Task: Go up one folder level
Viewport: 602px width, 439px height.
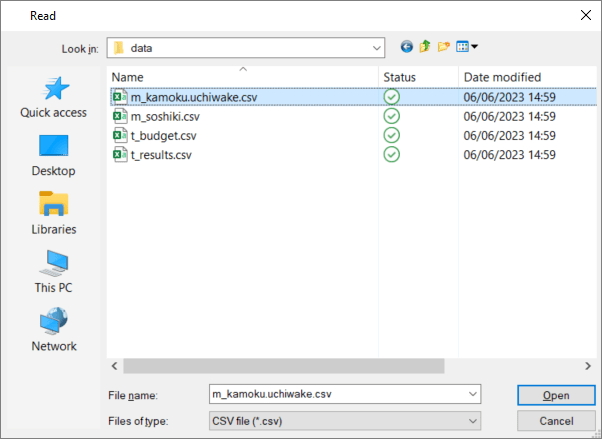Action: (425, 47)
